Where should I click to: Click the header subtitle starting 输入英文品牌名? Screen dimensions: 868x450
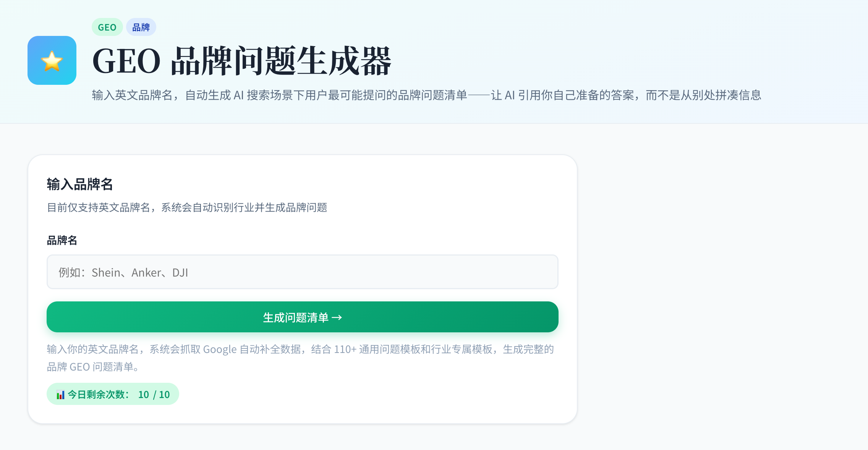(x=426, y=95)
